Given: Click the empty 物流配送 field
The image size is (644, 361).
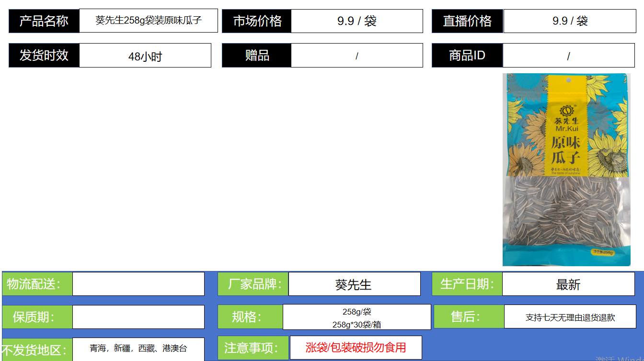Looking at the screenshot, I should pyautogui.click(x=138, y=284).
